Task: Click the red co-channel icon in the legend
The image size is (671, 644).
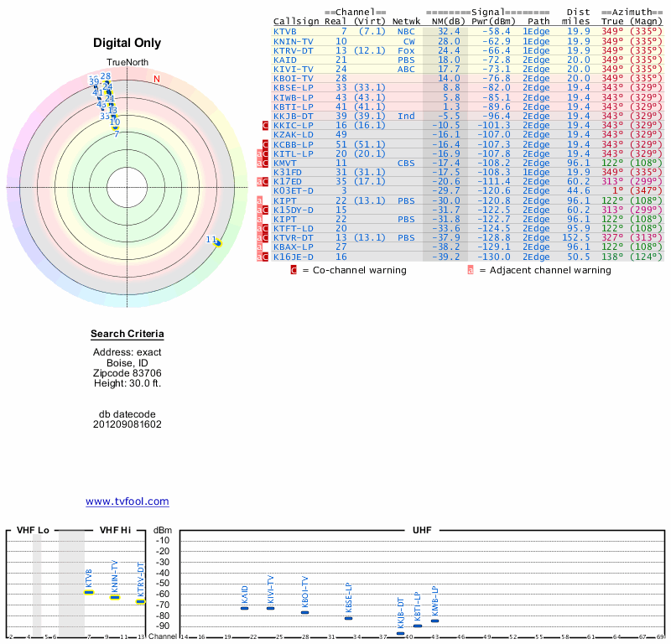Action: coord(294,270)
